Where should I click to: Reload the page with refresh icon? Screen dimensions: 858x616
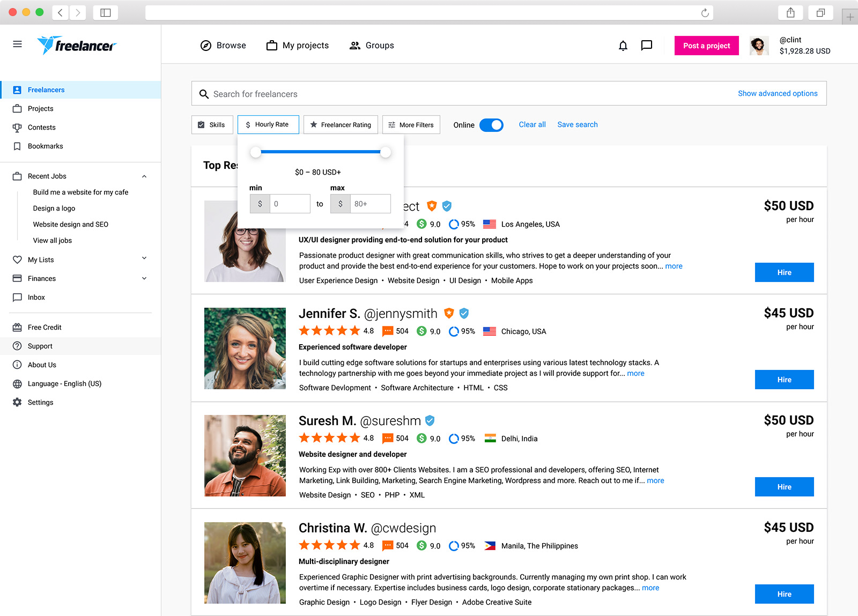tap(705, 13)
